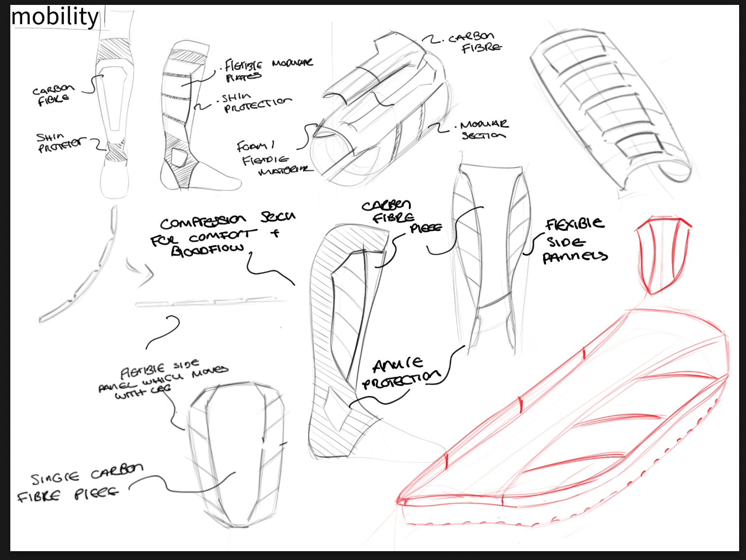The image size is (746, 560).
Task: Click the red shoe sketch
Action: [563, 417]
